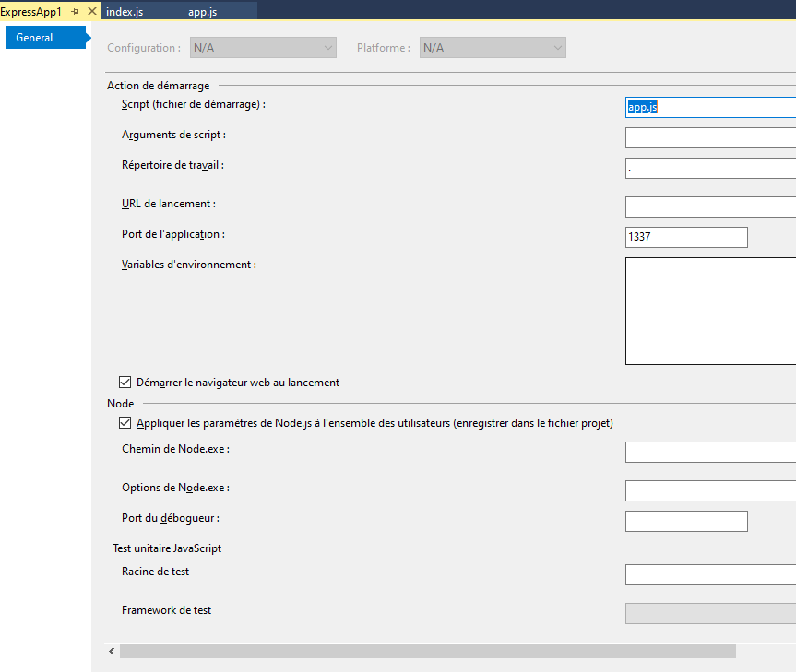Screen dimensions: 796x672
Task: Open the app.js editor tab
Action: 202,11
